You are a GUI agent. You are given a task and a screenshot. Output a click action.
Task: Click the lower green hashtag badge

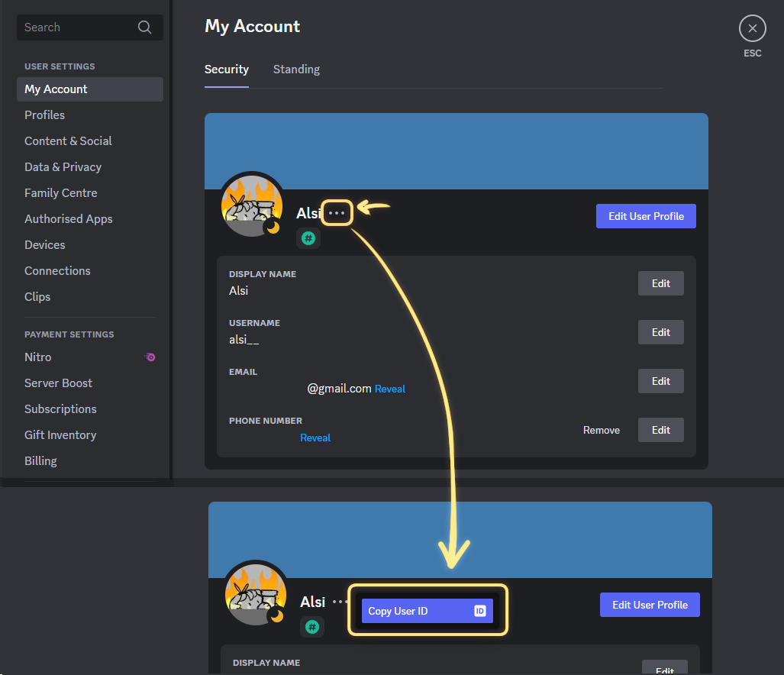[x=312, y=627]
